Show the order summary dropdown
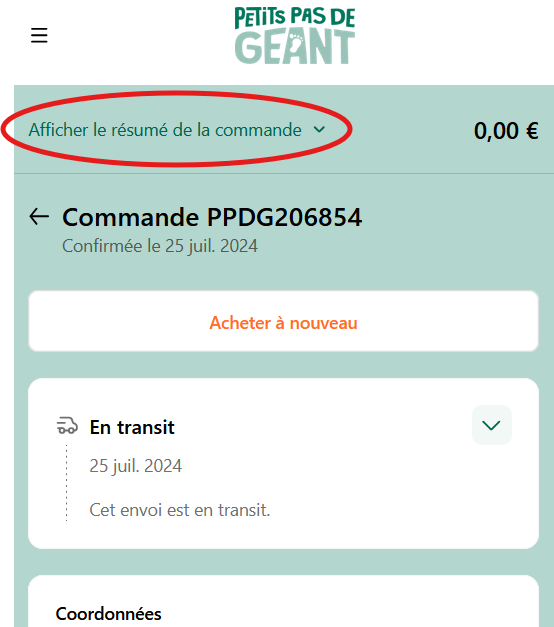The height and width of the screenshot is (627, 554). tap(177, 130)
